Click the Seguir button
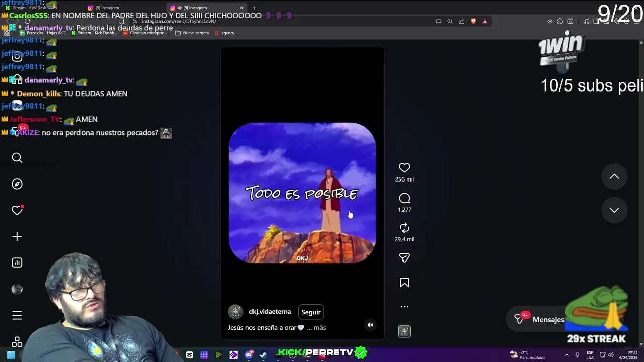 pyautogui.click(x=311, y=312)
